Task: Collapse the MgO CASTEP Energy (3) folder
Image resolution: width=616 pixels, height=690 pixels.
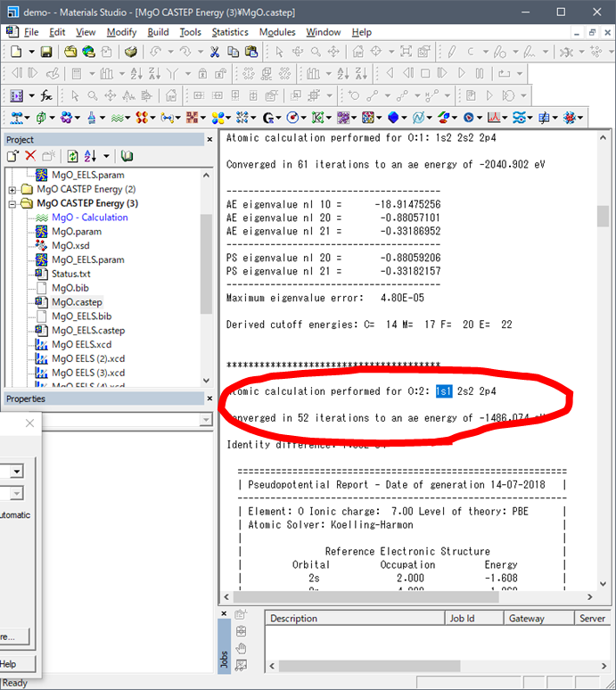Action: [12, 204]
